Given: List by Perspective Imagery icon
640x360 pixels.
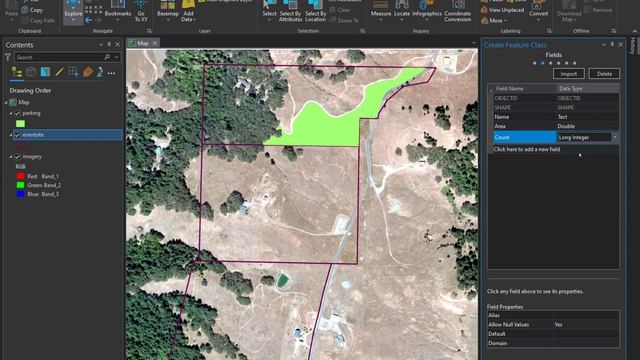Looking at the screenshot, I should (x=100, y=72).
